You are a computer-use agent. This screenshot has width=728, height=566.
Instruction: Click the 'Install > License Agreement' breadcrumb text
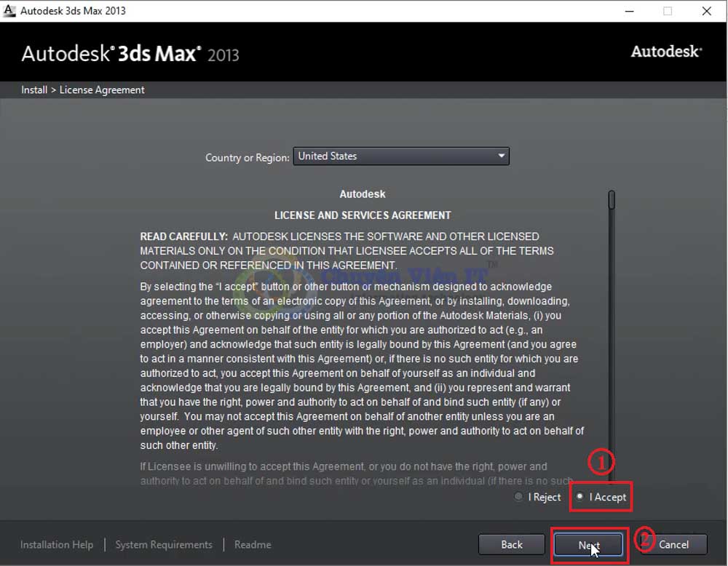click(x=83, y=90)
